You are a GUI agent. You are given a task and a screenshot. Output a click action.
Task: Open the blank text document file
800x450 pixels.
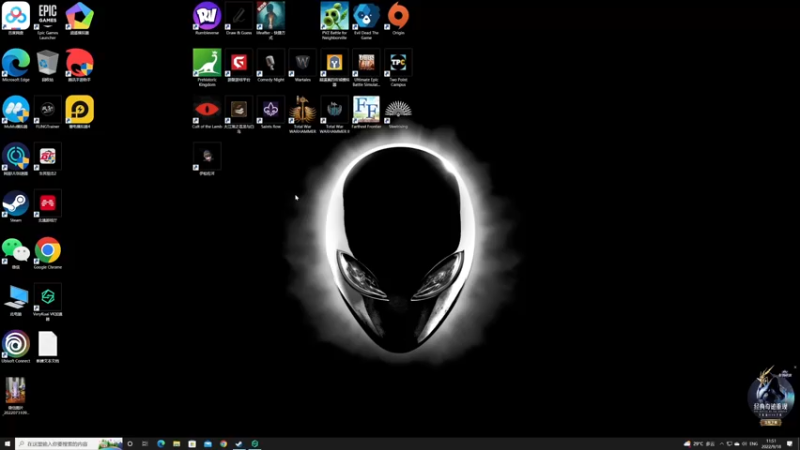coord(47,347)
